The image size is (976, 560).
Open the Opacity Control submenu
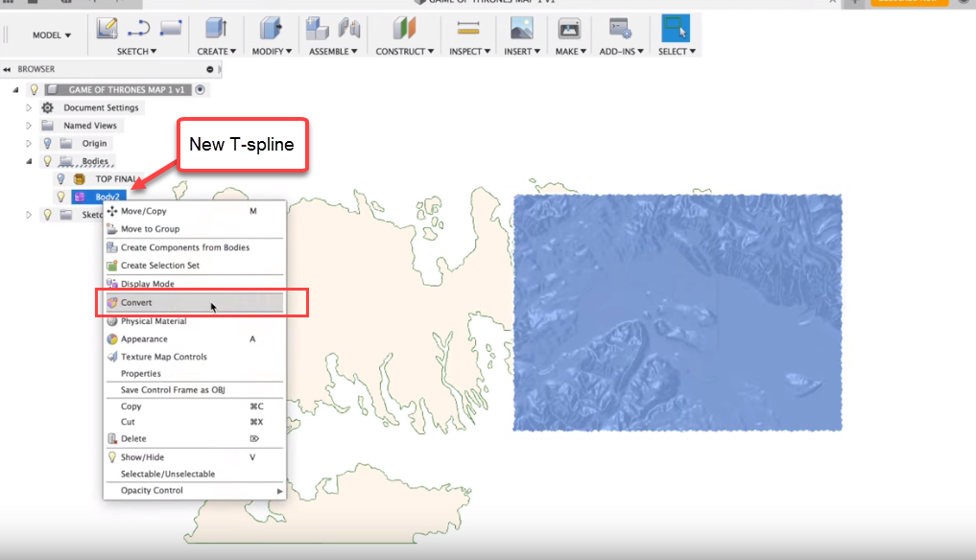pos(194,490)
